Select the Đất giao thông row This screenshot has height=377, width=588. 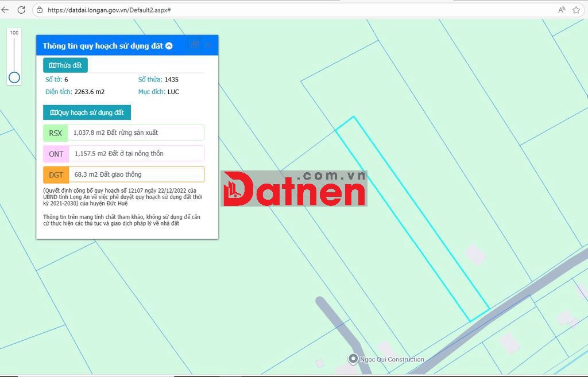tap(136, 174)
